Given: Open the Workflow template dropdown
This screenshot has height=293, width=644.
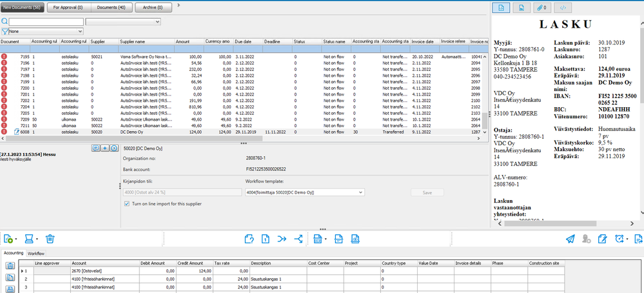Looking at the screenshot, I should pos(360,192).
